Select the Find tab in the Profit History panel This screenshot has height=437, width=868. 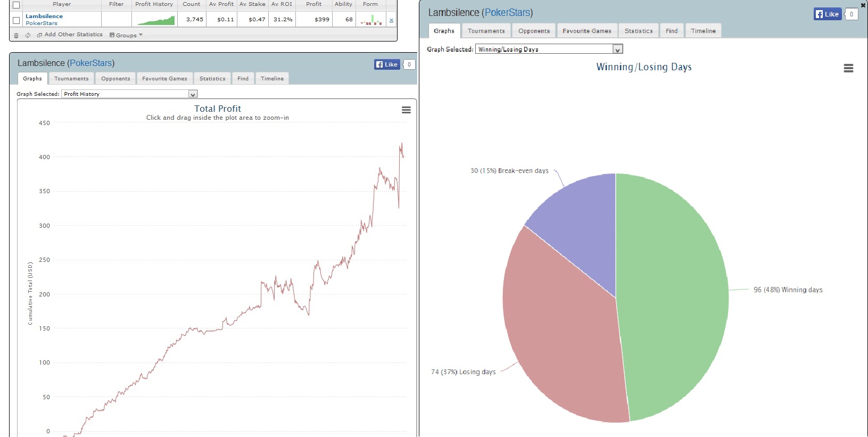(243, 78)
